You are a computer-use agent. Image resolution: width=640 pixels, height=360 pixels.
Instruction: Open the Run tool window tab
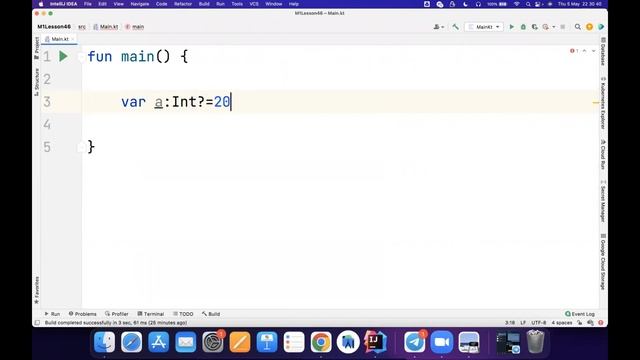tap(52, 314)
